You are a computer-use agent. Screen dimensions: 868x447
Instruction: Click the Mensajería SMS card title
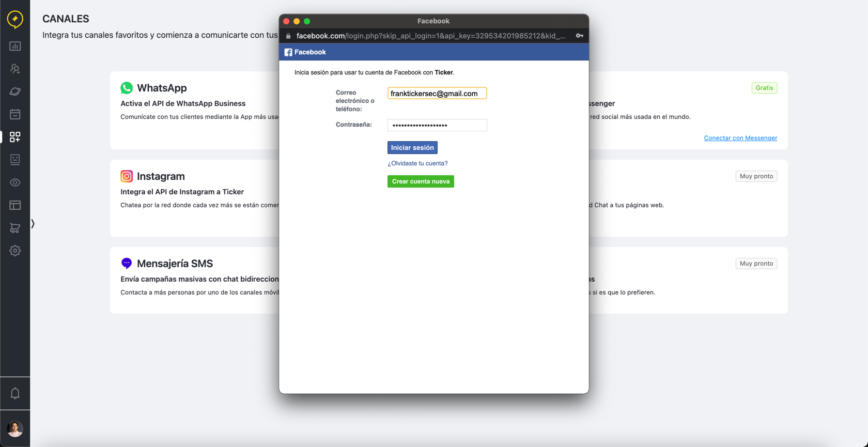click(x=175, y=264)
